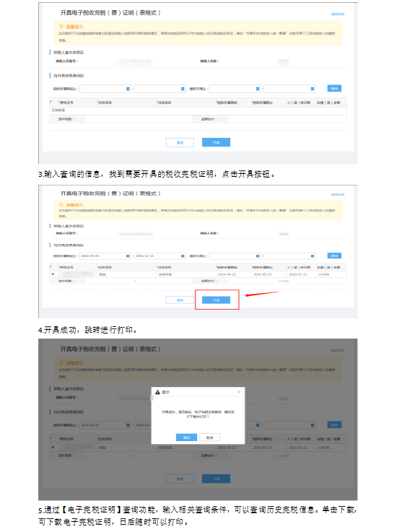Click the 查询 button in first screenshot

[x=334, y=89]
